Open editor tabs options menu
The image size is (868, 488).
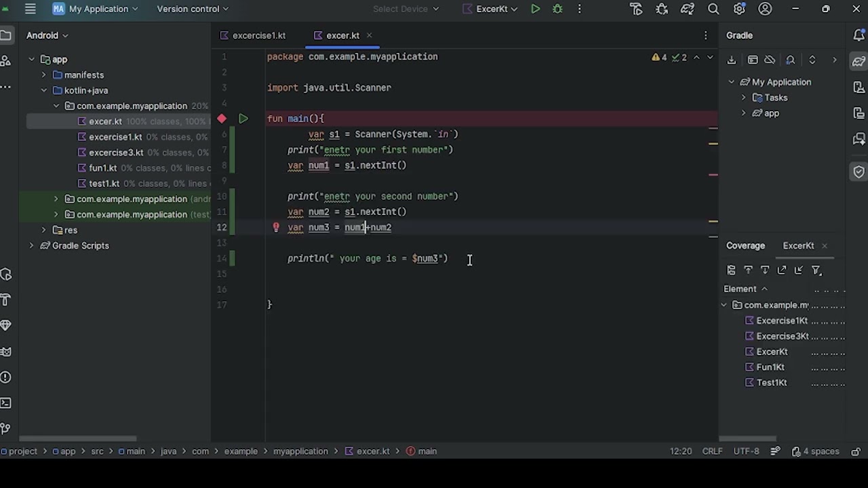coord(706,35)
